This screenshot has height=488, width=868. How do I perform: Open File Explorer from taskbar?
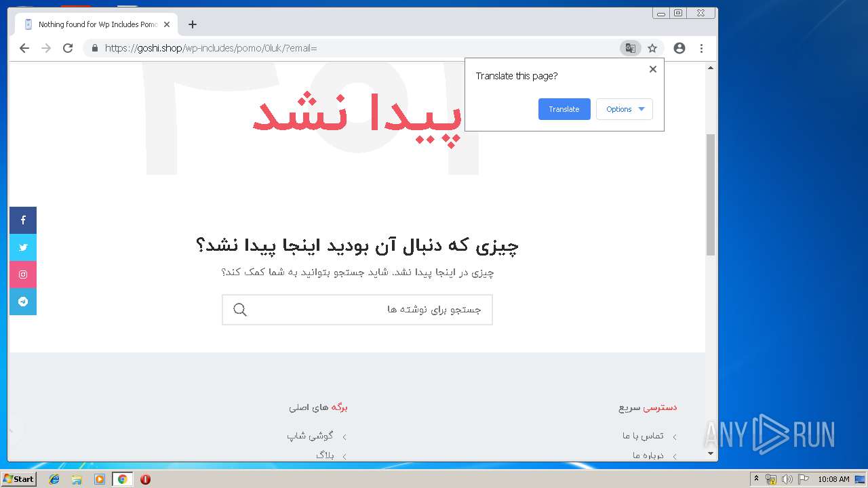point(77,479)
